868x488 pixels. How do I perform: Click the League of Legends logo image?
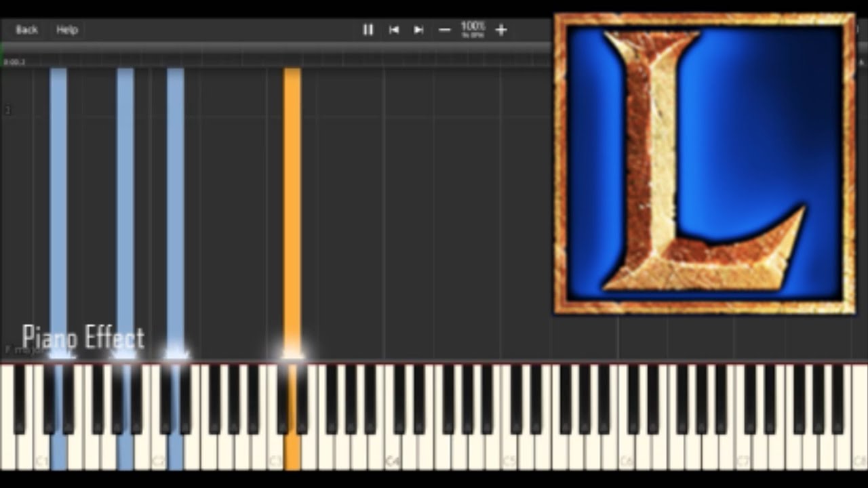(x=705, y=164)
